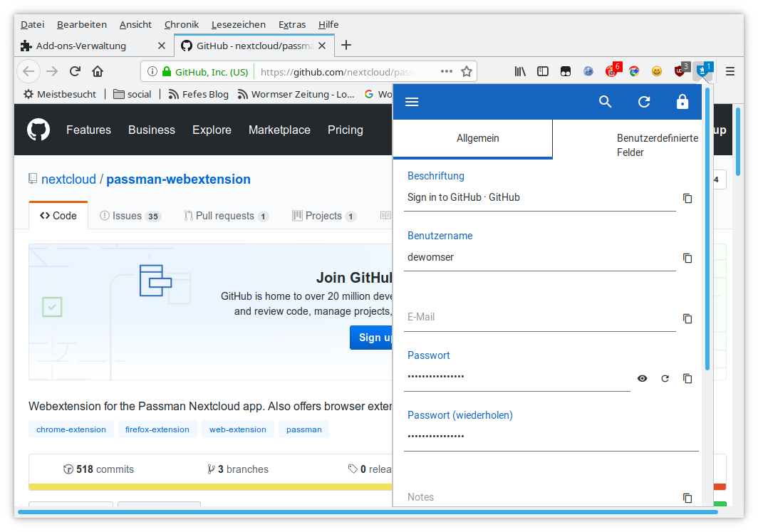Open the Ansicht menu
758x532 pixels.
pyautogui.click(x=135, y=25)
